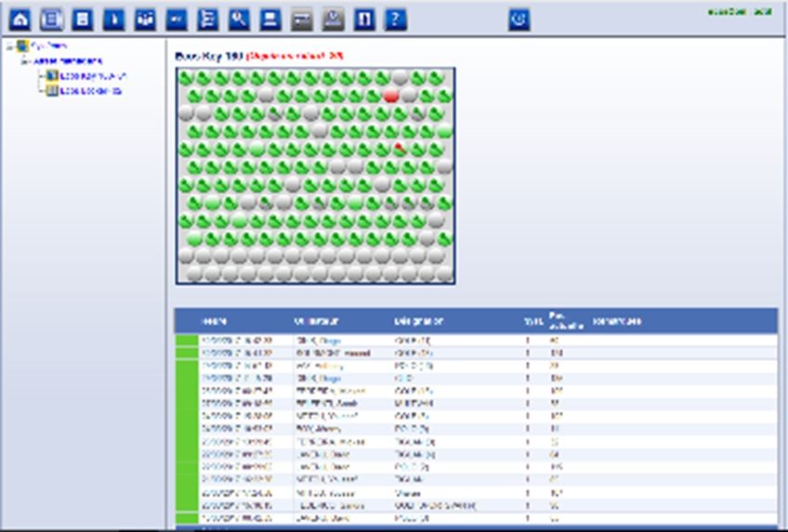Collapse the second-level tree node
Viewport: 788px width, 532px height.
click(x=24, y=60)
